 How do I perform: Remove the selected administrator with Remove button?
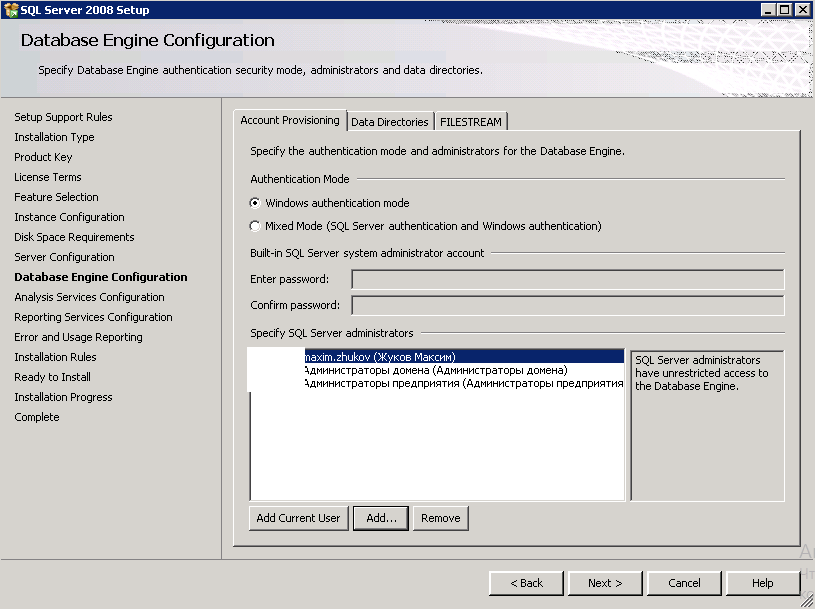tap(440, 518)
